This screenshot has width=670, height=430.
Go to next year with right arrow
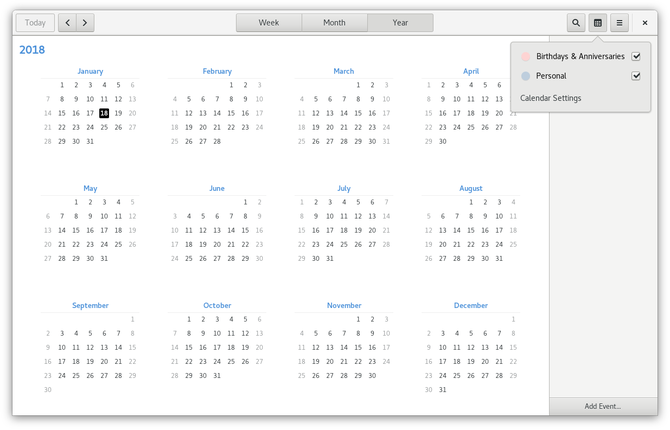85,23
